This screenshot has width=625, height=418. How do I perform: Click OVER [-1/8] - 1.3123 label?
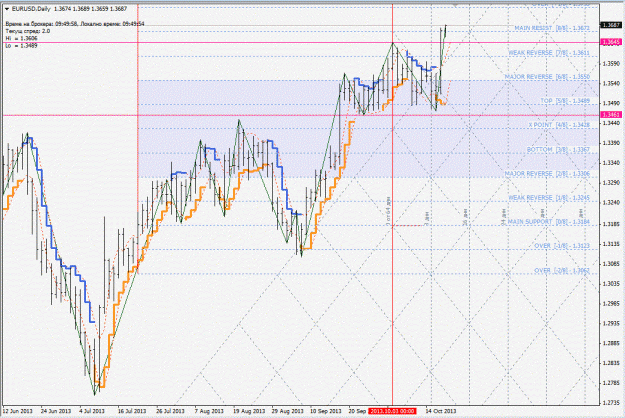pyautogui.click(x=562, y=246)
